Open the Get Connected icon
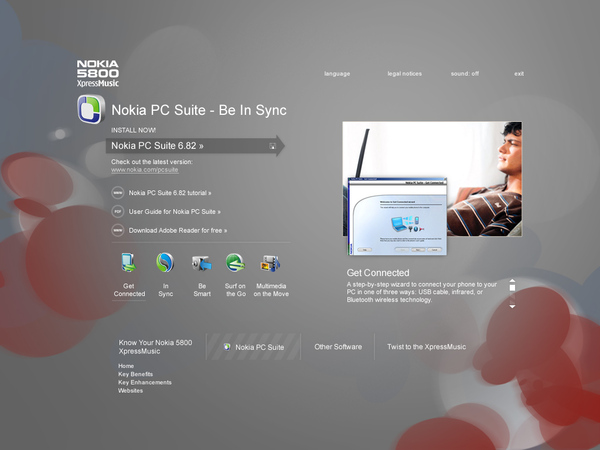The height and width of the screenshot is (450, 600). point(129,262)
